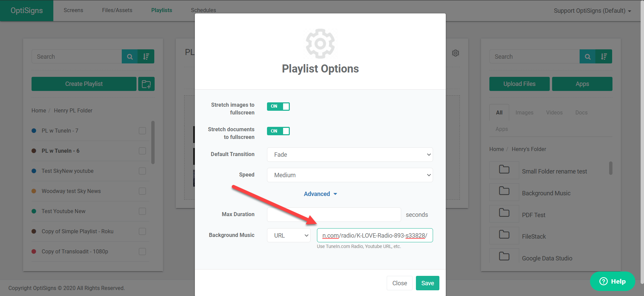This screenshot has width=644, height=296.
Task: Go to the Screens menu item
Action: pyautogui.click(x=73, y=10)
